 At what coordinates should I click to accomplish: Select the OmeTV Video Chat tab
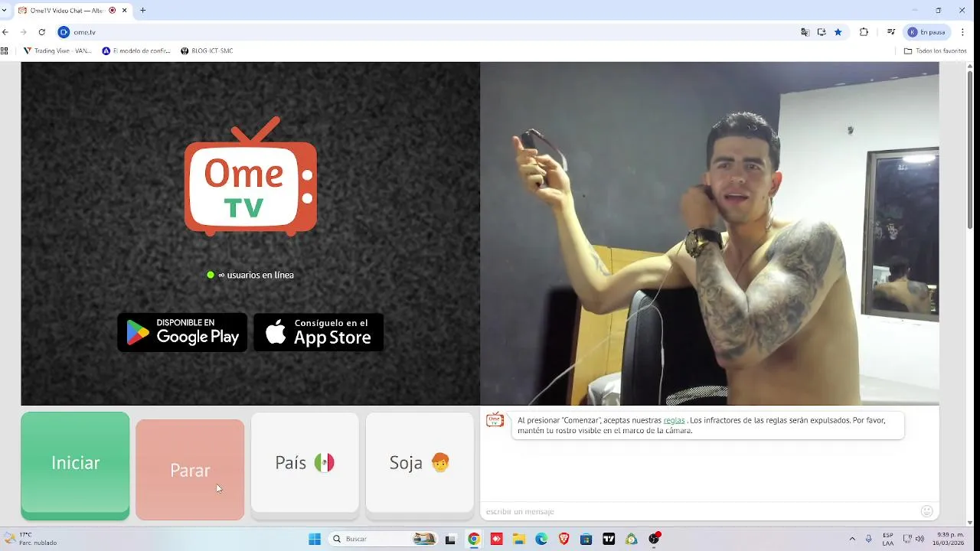pos(73,11)
